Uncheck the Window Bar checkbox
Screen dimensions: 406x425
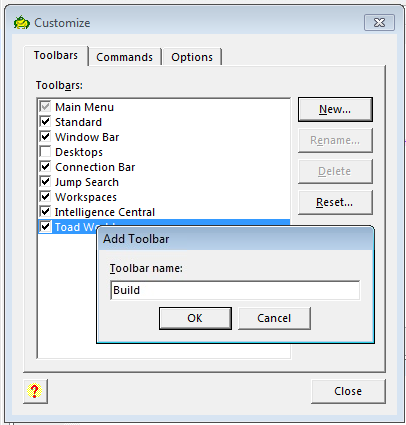[x=45, y=137]
